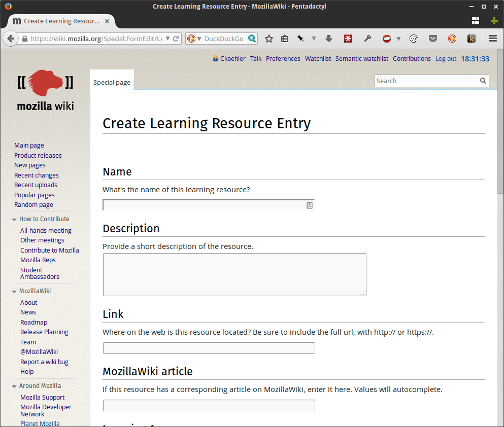
Task: Click the Firefox logo in the title bar
Action: (x=8, y=6)
